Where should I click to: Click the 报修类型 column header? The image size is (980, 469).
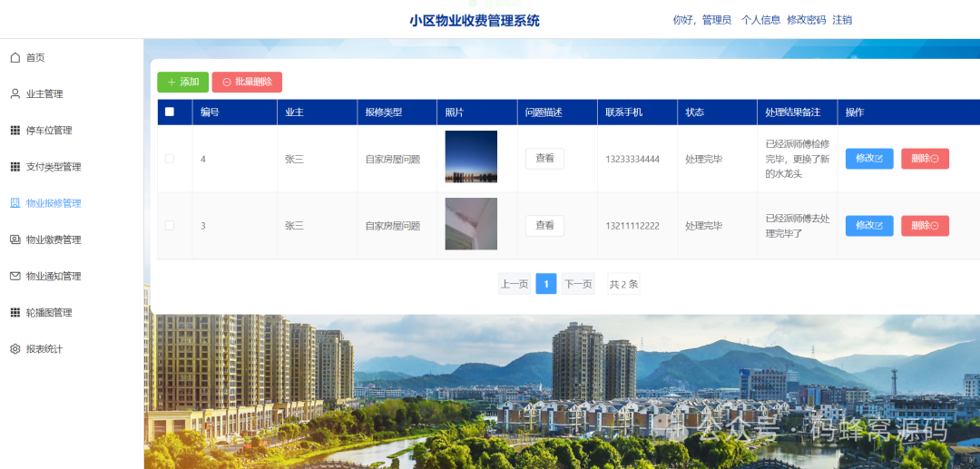click(x=384, y=112)
